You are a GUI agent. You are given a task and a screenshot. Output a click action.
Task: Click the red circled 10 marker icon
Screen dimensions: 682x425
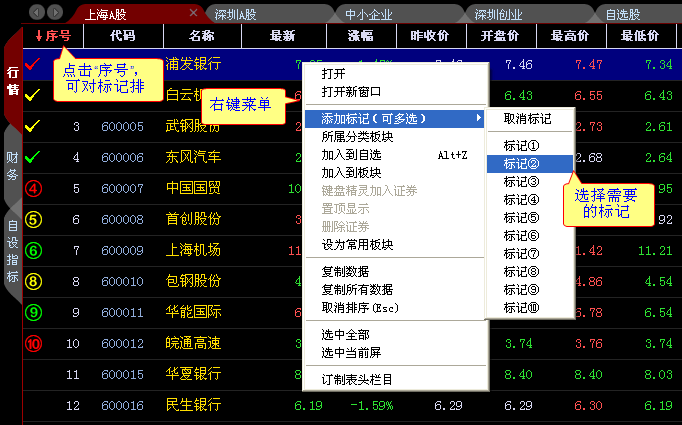coord(33,343)
